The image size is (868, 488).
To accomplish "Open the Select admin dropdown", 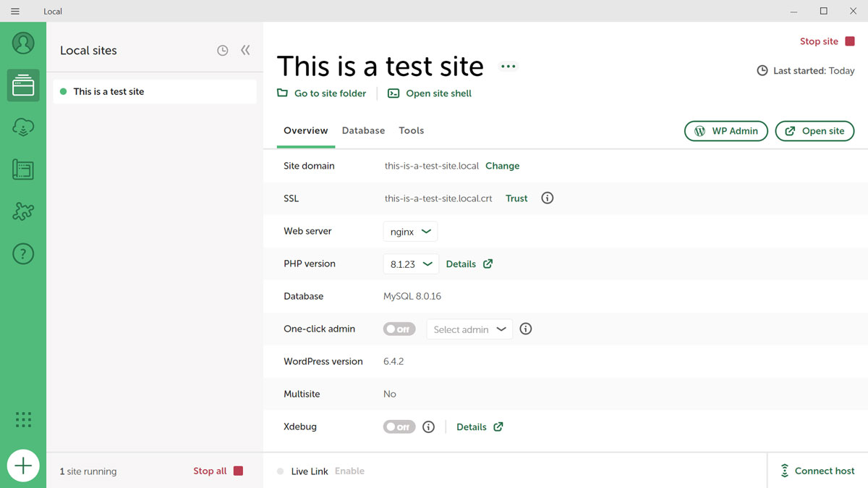I will click(469, 329).
